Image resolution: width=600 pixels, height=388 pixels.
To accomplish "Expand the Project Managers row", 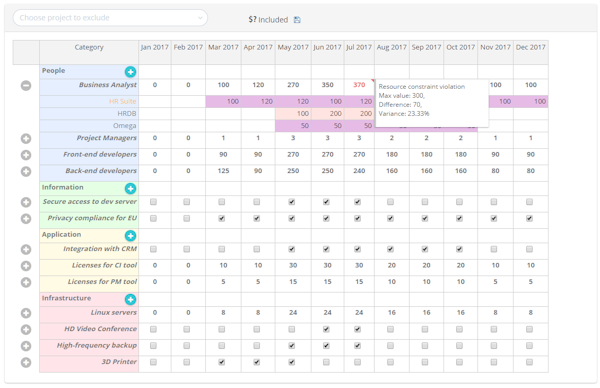I will click(x=26, y=139).
